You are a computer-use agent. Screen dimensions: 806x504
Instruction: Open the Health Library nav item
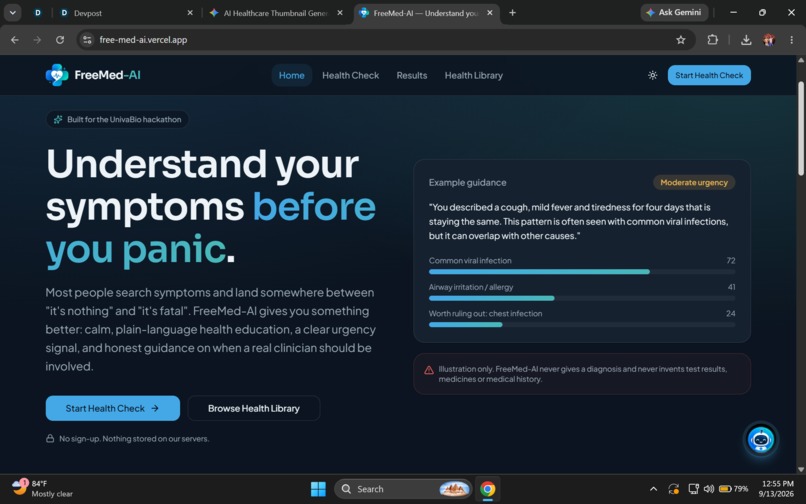tap(473, 75)
